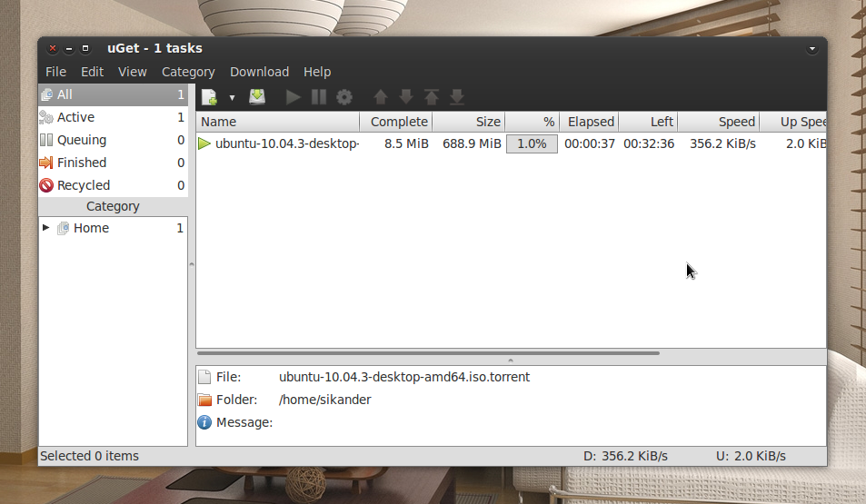This screenshot has height=504, width=866.
Task: Click the 00:00:37 elapsed value
Action: (x=590, y=143)
